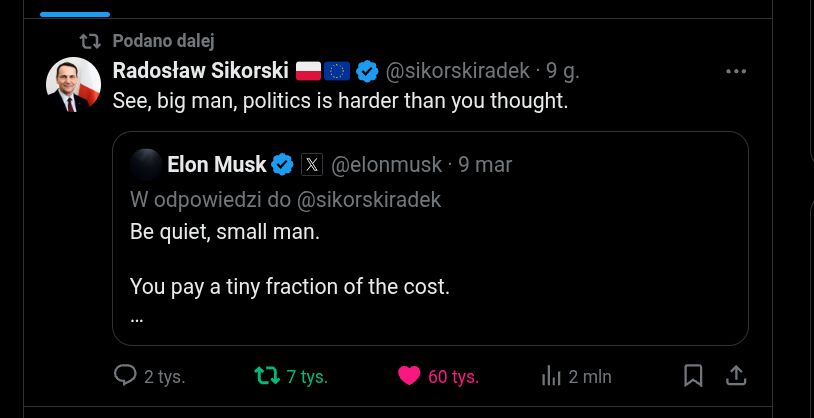The height and width of the screenshot is (418, 814).
Task: Click the share post icon
Action: [735, 375]
